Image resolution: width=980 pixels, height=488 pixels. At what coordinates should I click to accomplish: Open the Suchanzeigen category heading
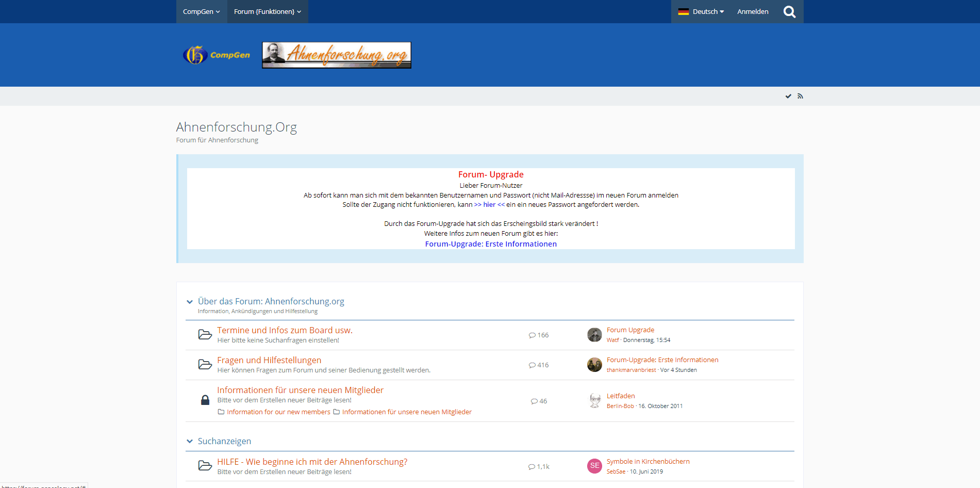pyautogui.click(x=224, y=441)
